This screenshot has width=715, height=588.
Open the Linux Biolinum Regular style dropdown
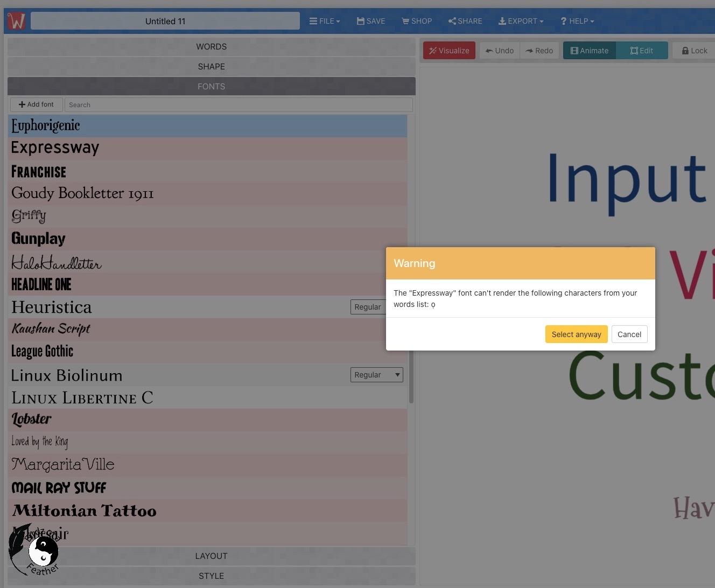coord(376,375)
